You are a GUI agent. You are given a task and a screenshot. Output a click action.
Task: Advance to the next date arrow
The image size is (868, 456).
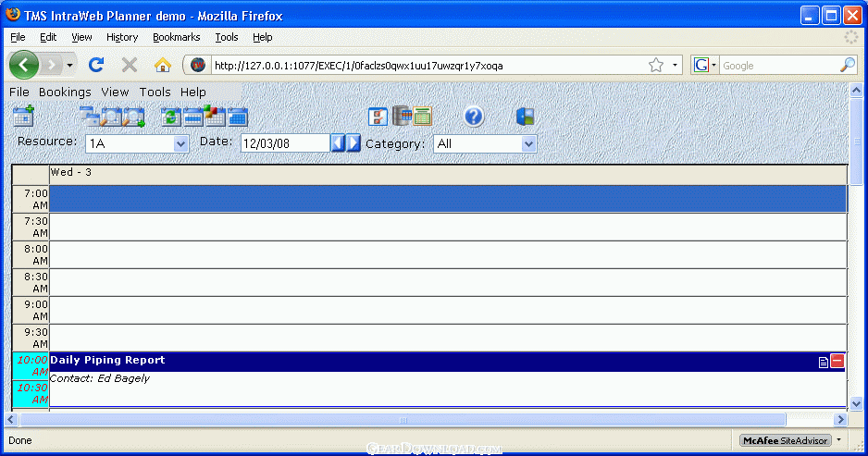pos(353,143)
